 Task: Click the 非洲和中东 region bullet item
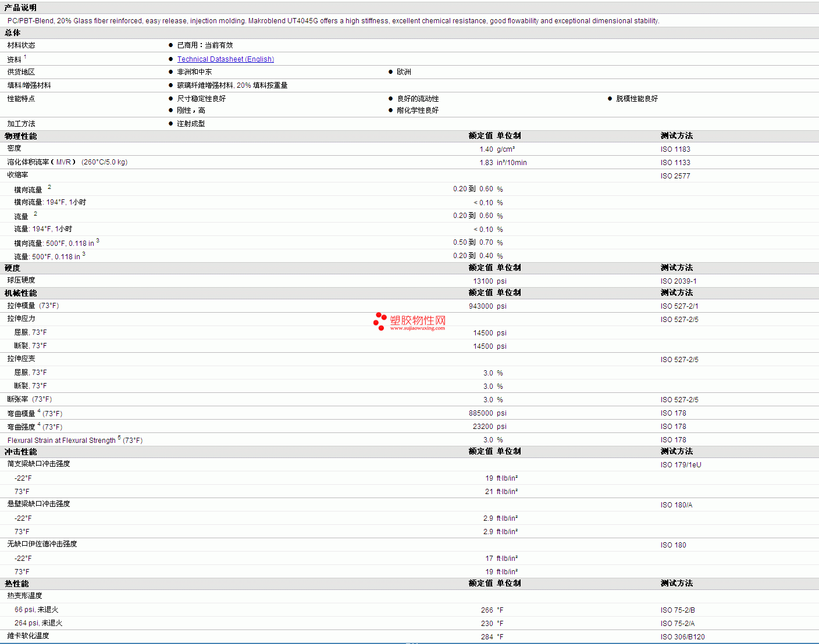(194, 72)
